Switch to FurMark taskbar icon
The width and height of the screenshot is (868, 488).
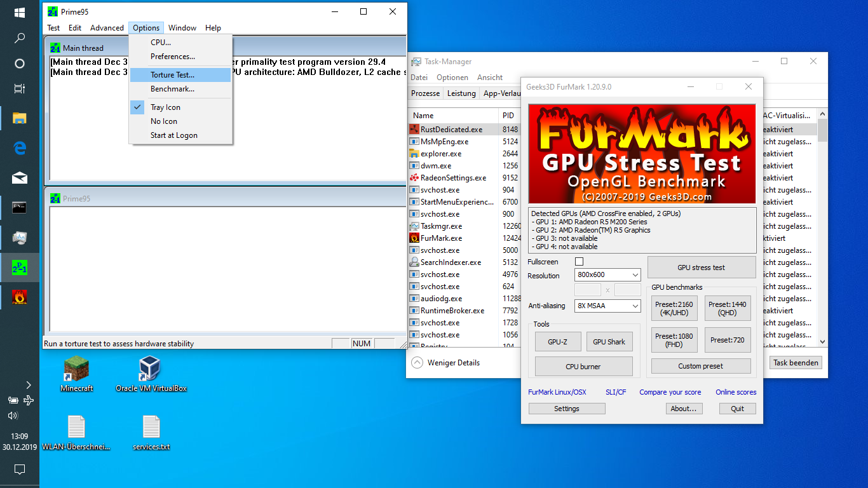click(x=19, y=296)
